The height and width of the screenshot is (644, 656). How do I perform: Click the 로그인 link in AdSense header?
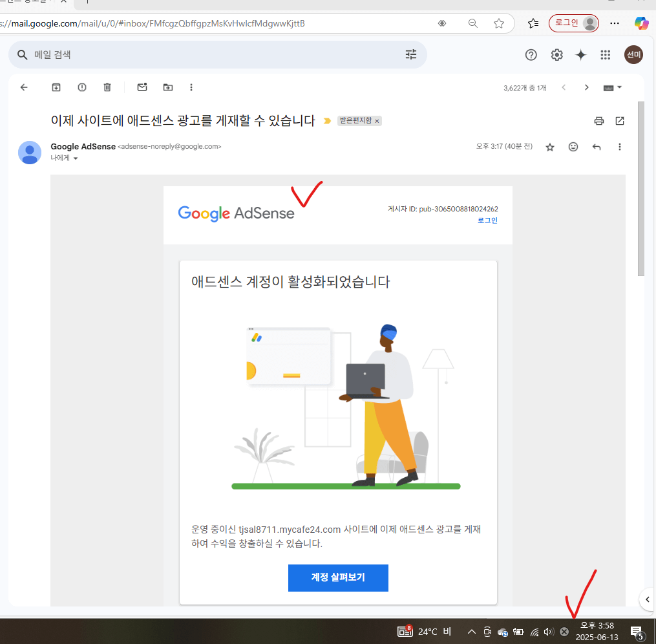pos(487,220)
